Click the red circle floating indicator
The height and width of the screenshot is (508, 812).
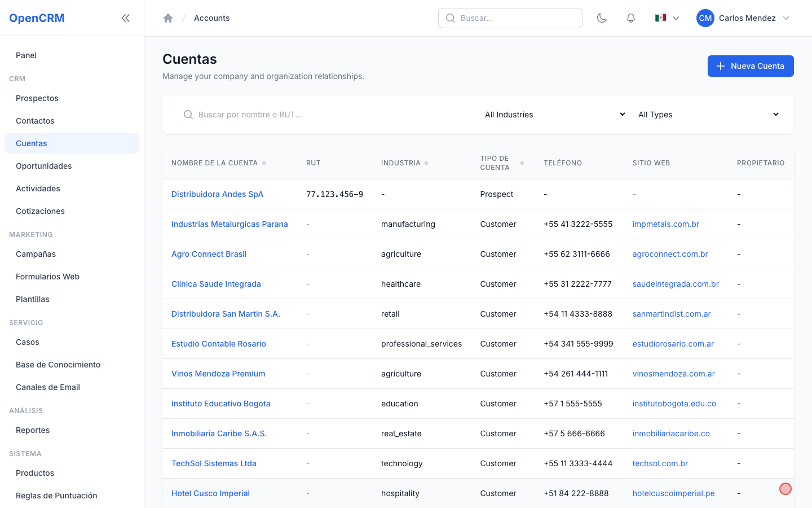[x=785, y=489]
